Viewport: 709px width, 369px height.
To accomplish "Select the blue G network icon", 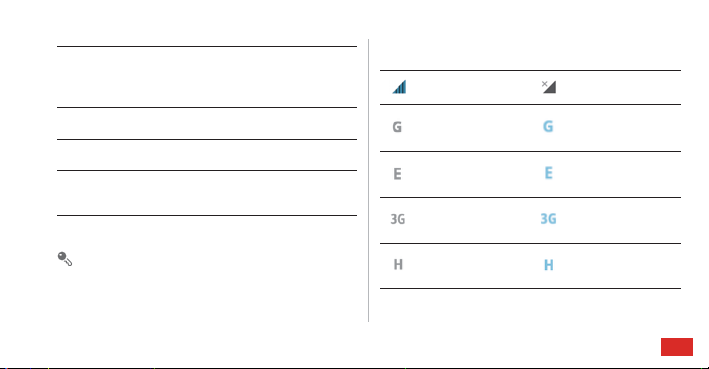I will pos(548,126).
